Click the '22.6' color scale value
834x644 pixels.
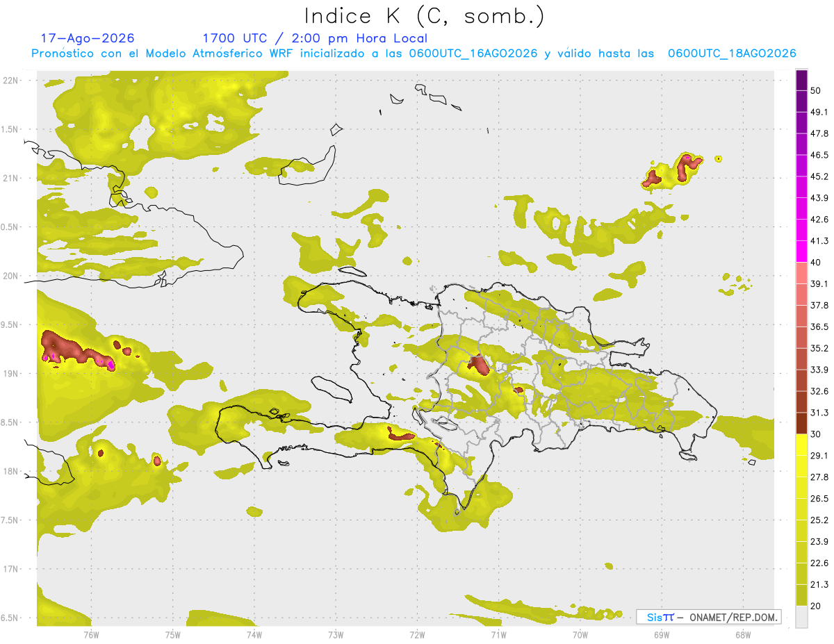pos(819,563)
